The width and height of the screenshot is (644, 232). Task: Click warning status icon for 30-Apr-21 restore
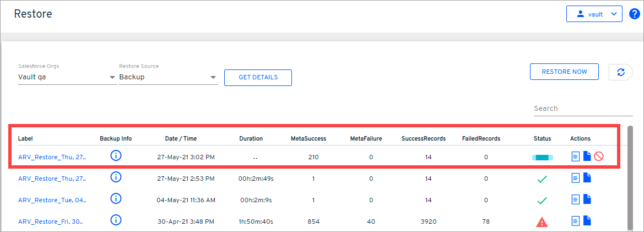[542, 222]
